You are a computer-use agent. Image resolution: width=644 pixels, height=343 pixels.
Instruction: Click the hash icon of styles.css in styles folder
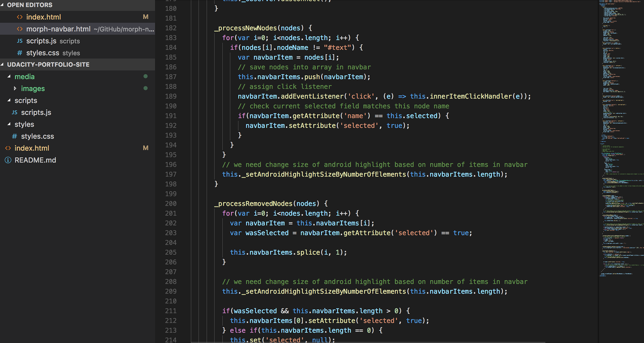14,136
